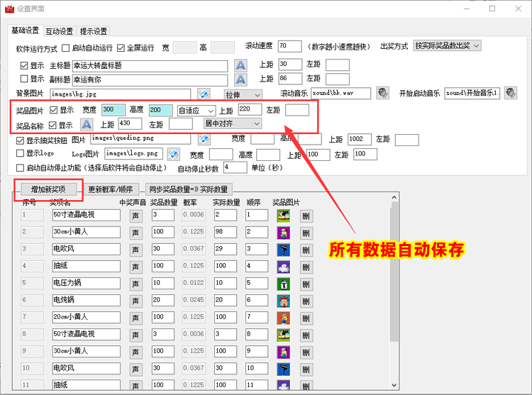
Task: Browse for scrolling music sound file
Action: point(382,93)
